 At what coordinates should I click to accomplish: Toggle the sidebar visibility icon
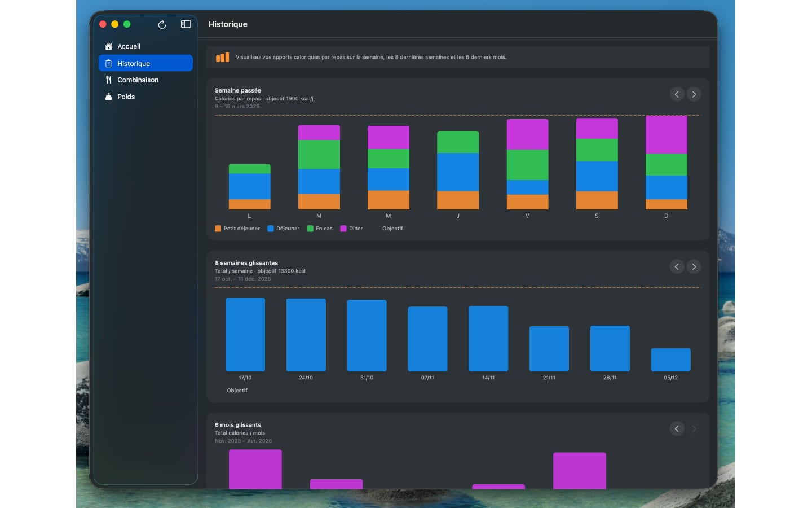[x=186, y=24]
